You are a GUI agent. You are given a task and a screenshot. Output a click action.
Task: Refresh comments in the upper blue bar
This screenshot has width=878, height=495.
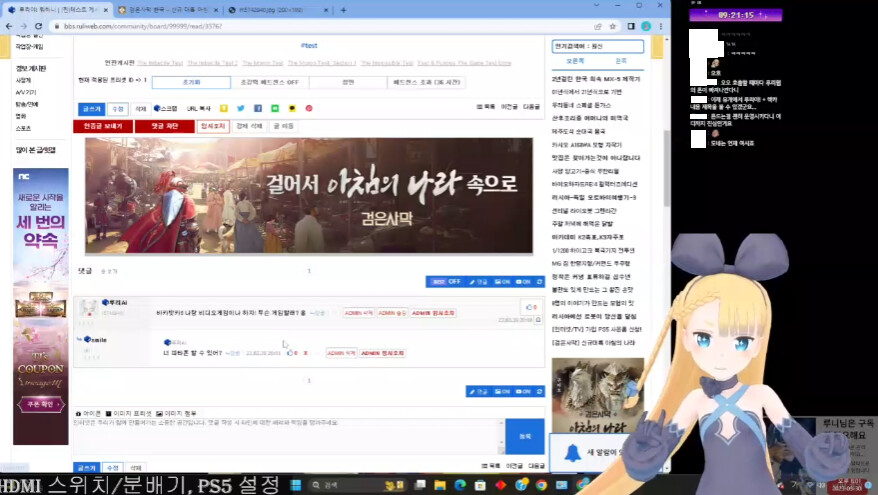(539, 282)
